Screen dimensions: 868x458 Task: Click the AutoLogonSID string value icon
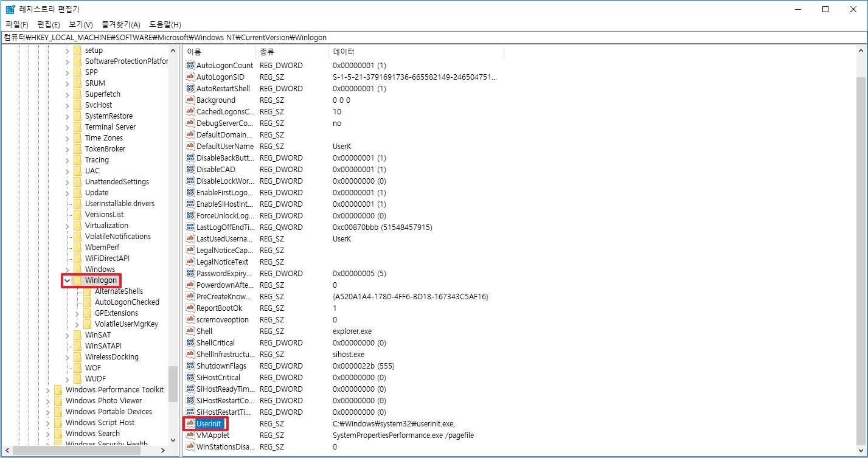[190, 77]
